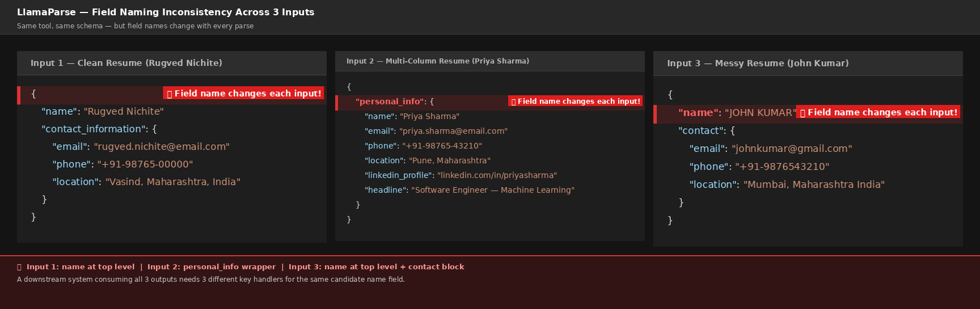Select the "Priya Sharma" name value
The width and height of the screenshot is (980, 309).
pos(429,116)
